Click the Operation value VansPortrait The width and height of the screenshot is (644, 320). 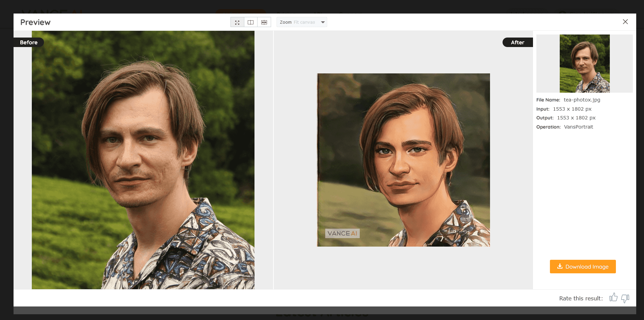[578, 127]
